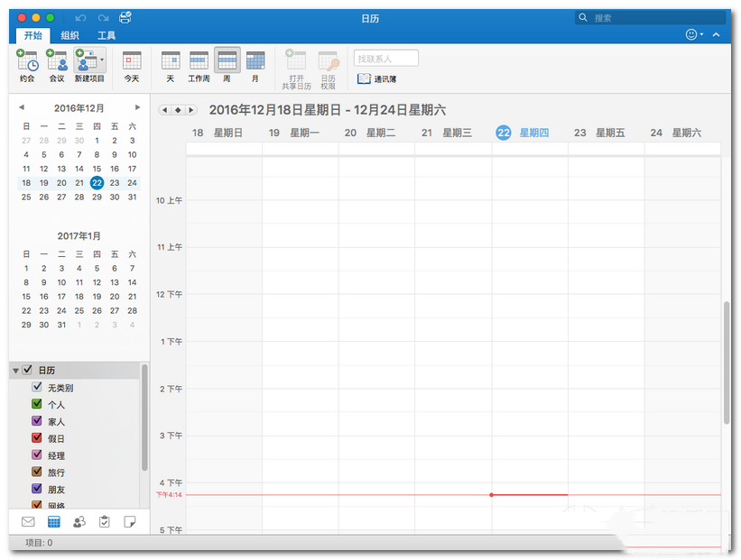Switch to People view
741x560 pixels.
[79, 522]
